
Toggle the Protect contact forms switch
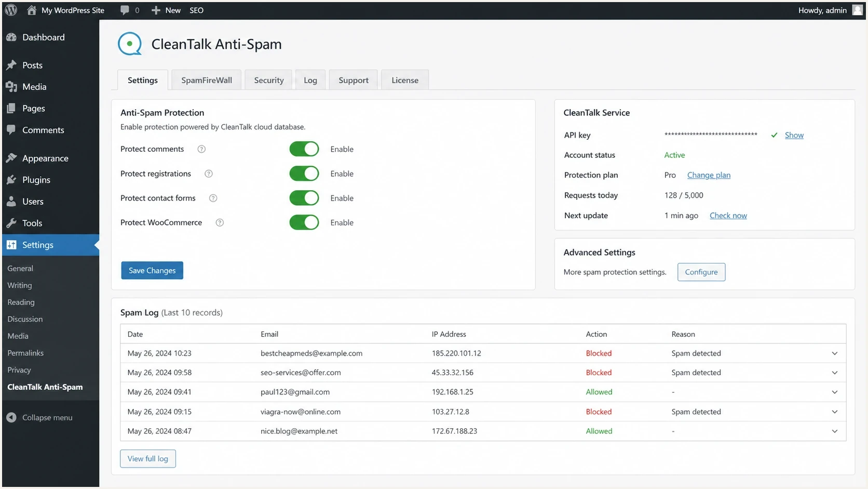click(304, 198)
